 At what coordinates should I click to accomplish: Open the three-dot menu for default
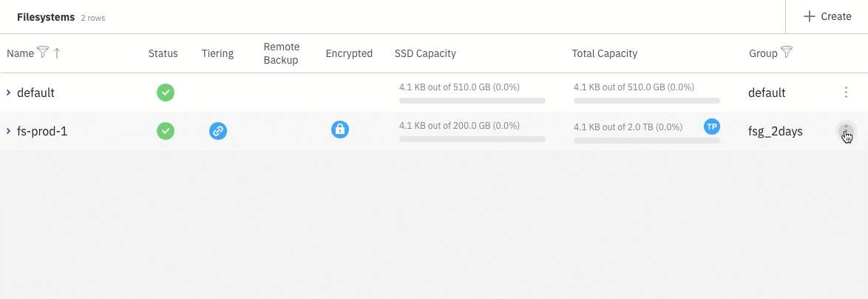click(846, 93)
